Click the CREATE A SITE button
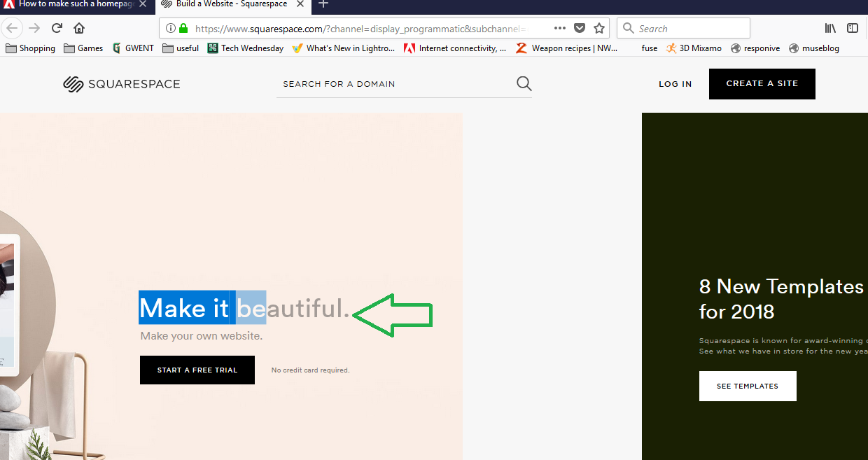The height and width of the screenshot is (460, 868). click(762, 84)
